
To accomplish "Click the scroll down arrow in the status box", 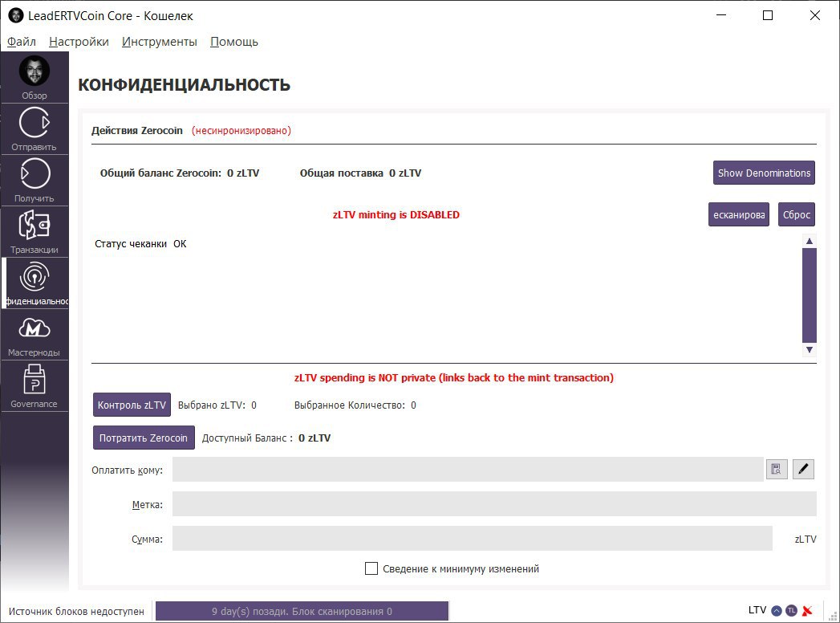I will pyautogui.click(x=809, y=349).
